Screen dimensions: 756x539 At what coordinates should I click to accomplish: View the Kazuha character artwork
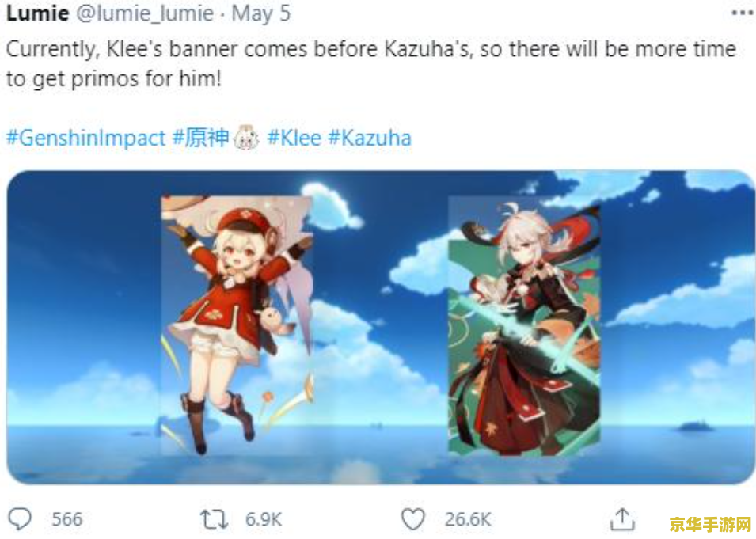click(x=524, y=325)
